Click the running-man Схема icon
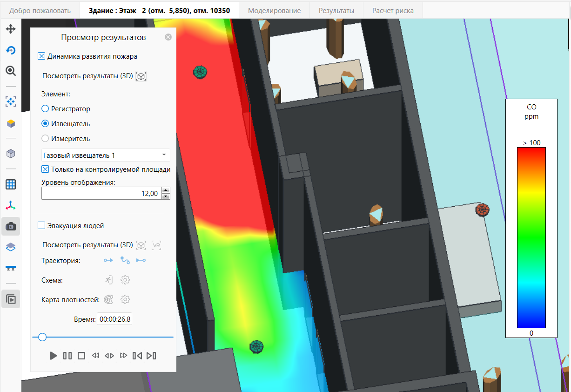Screen dimensions: 571x392 click(x=108, y=280)
